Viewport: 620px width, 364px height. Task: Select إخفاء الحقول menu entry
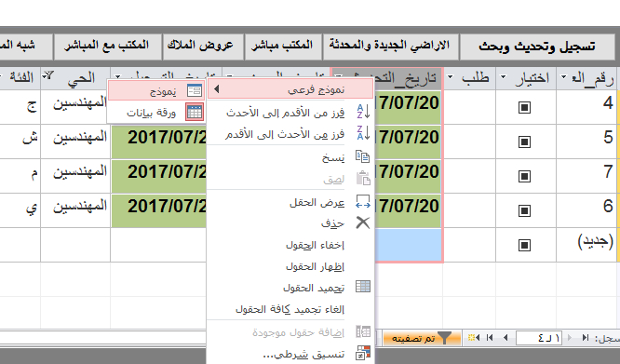pyautogui.click(x=316, y=245)
